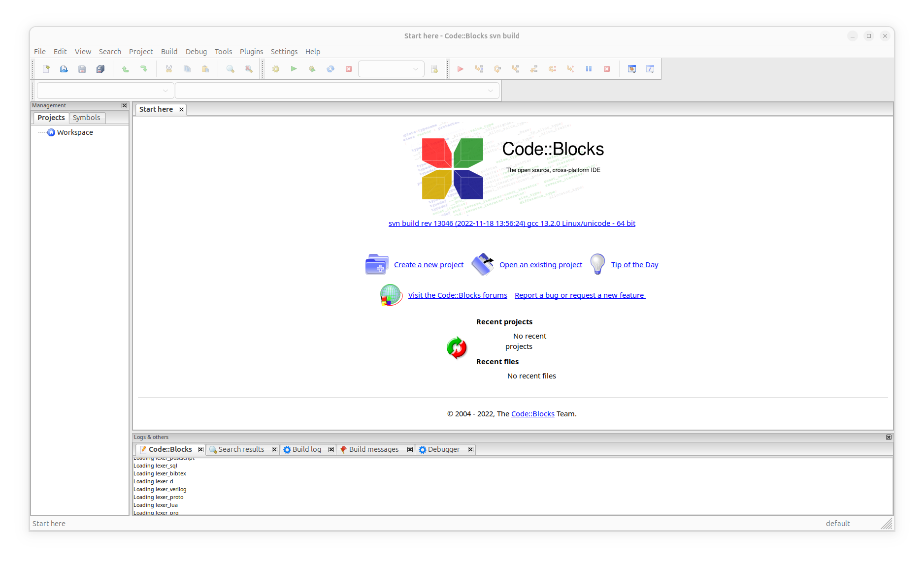Open the Tools menu
The height and width of the screenshot is (563, 924).
[x=223, y=52]
